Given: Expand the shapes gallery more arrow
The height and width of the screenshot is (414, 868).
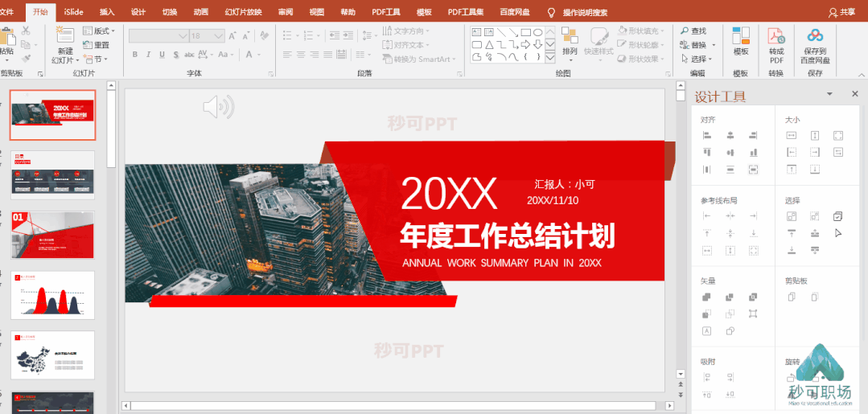Looking at the screenshot, I should click(x=550, y=56).
